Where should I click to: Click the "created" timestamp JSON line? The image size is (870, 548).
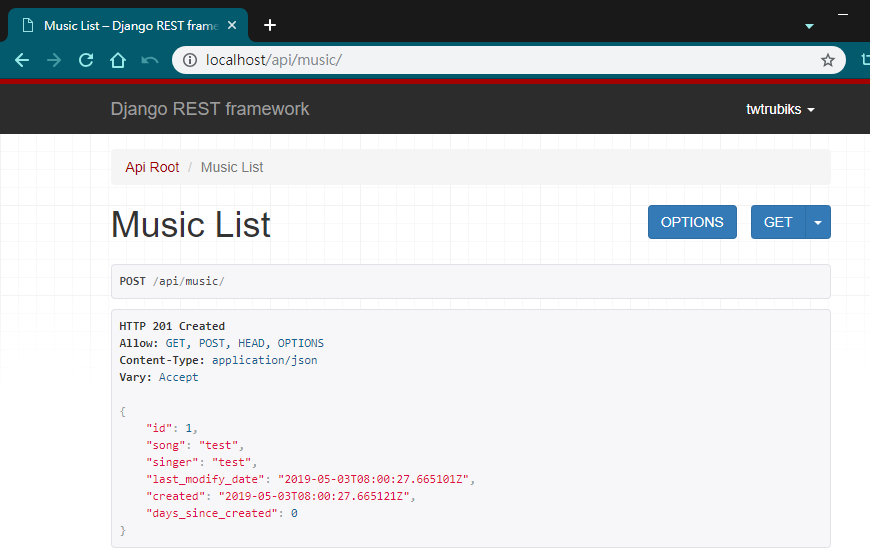(280, 496)
